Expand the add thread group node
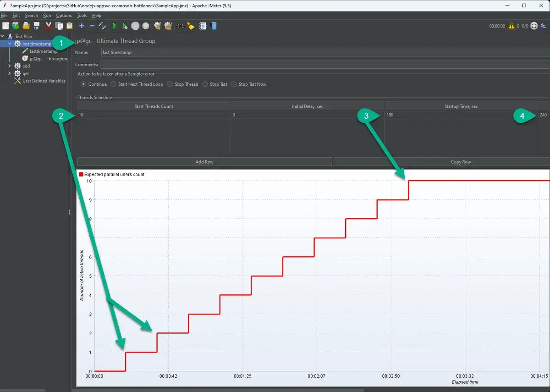This screenshot has height=392, width=550. click(9, 66)
